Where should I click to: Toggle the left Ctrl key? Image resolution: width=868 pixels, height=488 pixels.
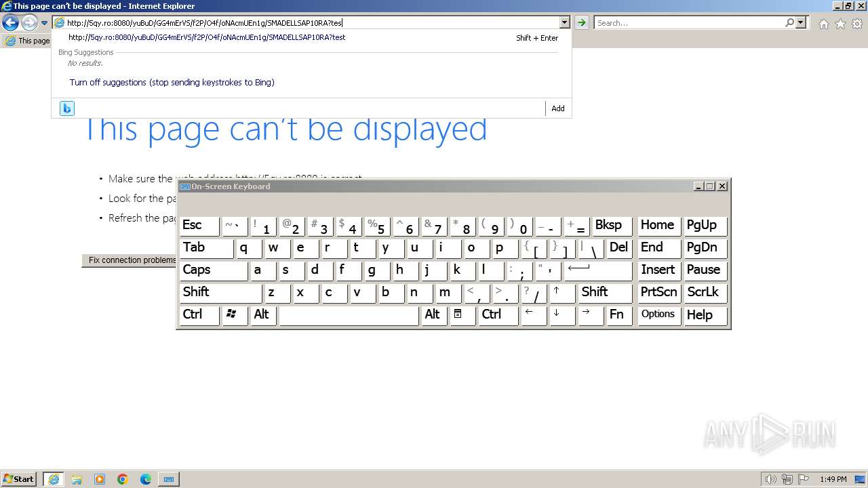[x=199, y=315]
